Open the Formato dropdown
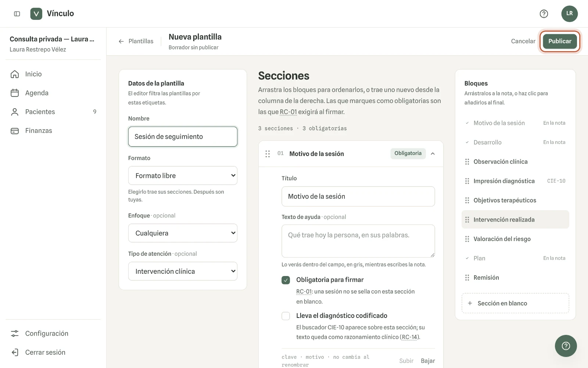This screenshot has height=368, width=588. click(183, 176)
